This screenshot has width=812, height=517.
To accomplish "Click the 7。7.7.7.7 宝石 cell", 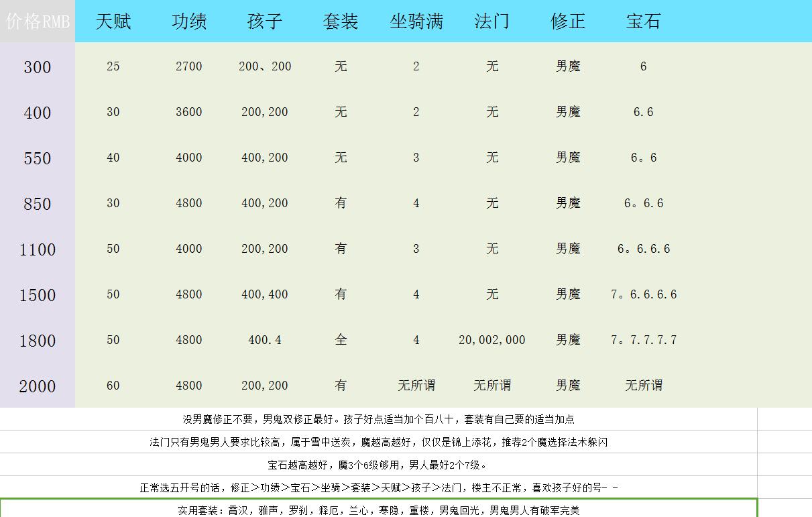I will point(643,340).
